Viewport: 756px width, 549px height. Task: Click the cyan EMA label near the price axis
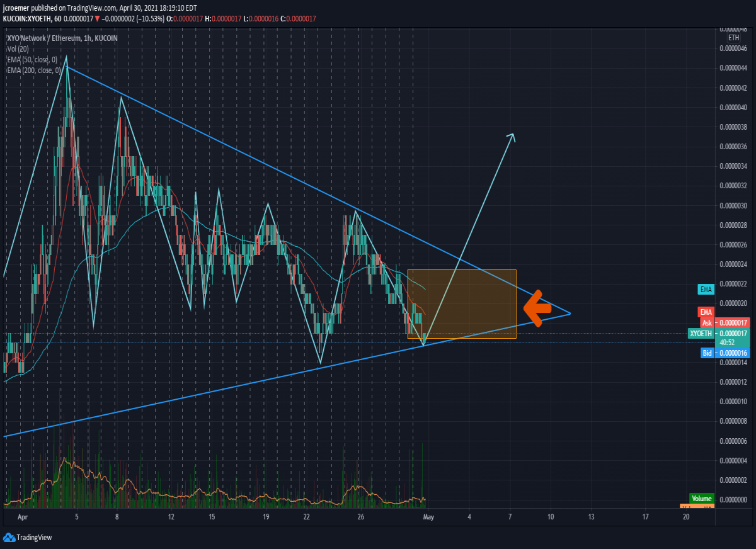pyautogui.click(x=706, y=290)
